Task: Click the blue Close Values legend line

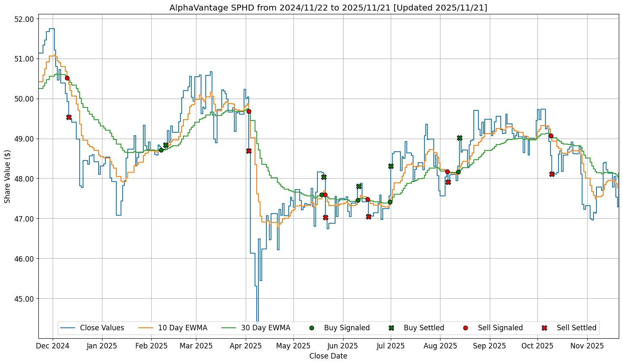Action: pyautogui.click(x=67, y=328)
